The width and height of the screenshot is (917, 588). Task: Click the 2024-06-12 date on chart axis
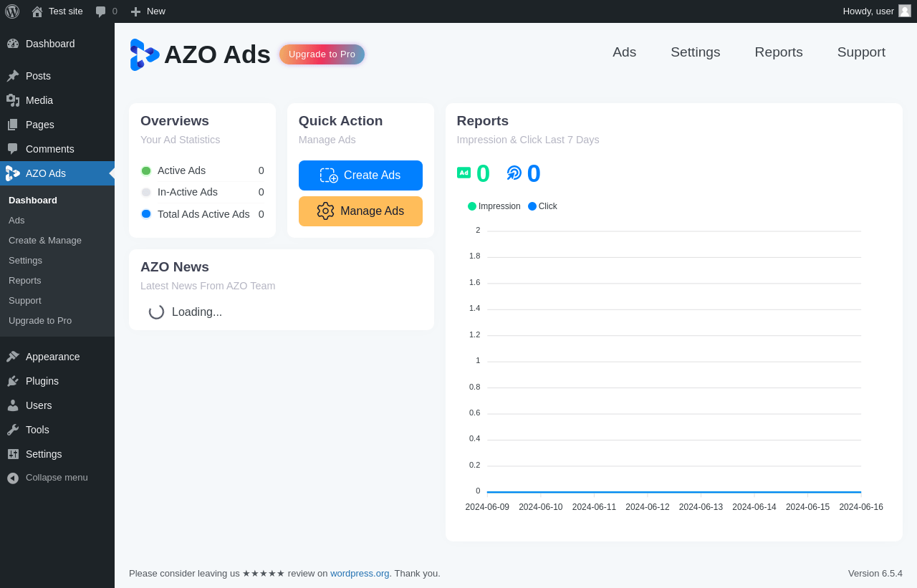click(x=648, y=507)
